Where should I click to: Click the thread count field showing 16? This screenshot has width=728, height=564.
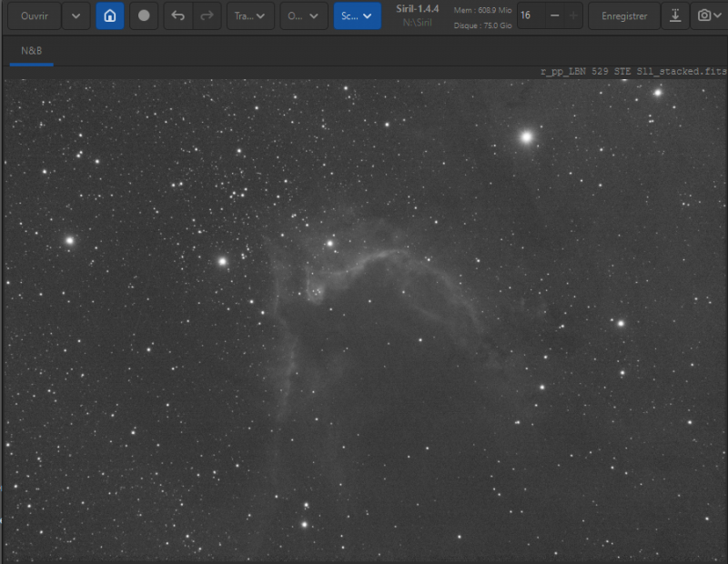tap(531, 15)
